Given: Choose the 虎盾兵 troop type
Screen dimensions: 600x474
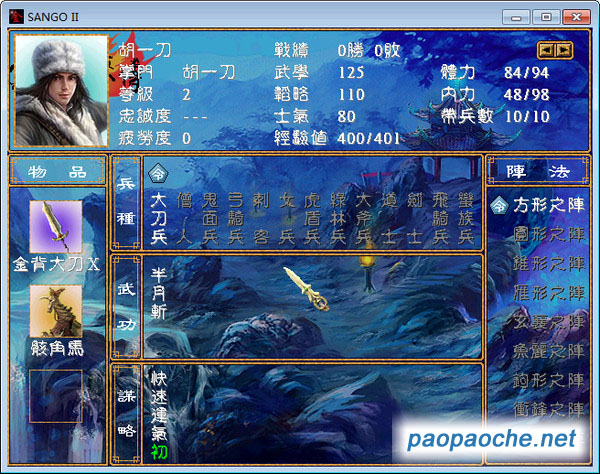Looking at the screenshot, I should [313, 219].
